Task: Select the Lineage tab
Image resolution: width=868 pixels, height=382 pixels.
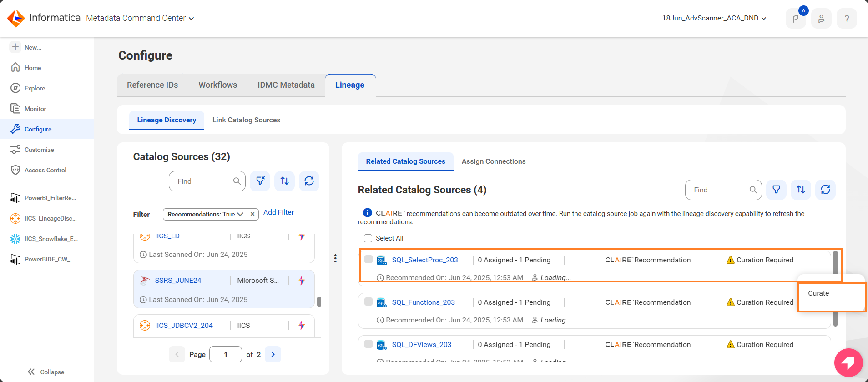Action: pos(350,85)
